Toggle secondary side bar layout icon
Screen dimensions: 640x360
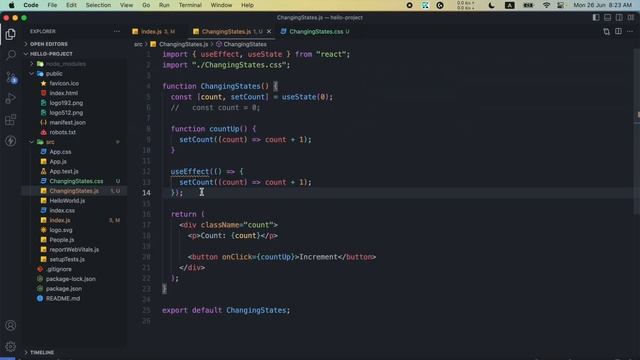tap(619, 18)
